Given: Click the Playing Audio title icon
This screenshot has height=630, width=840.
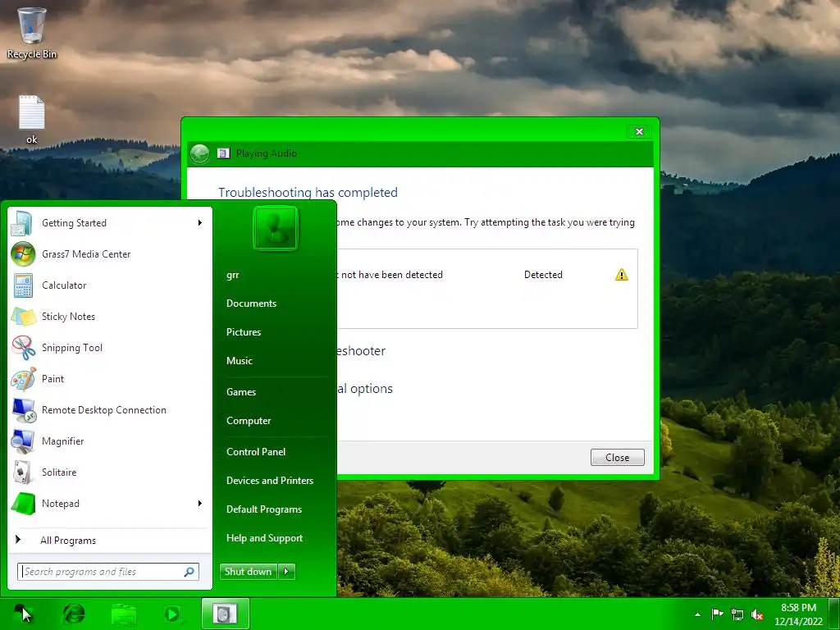Looking at the screenshot, I should (223, 153).
